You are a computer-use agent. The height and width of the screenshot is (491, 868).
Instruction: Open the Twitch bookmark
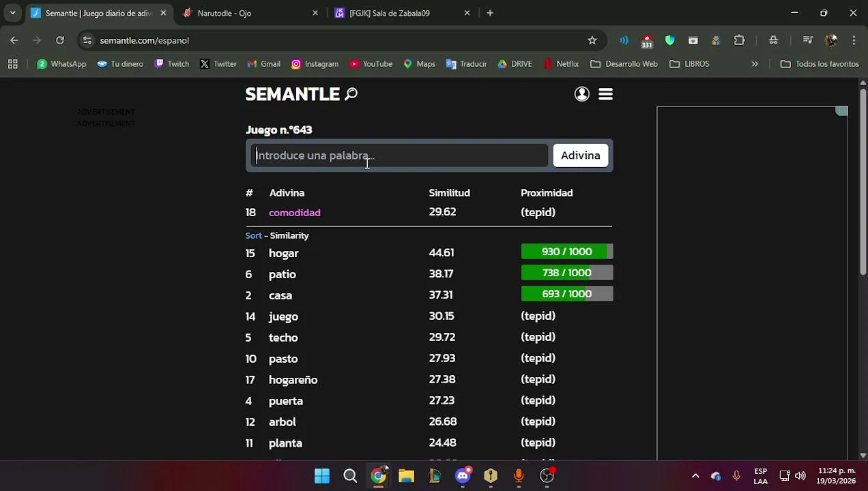(171, 63)
